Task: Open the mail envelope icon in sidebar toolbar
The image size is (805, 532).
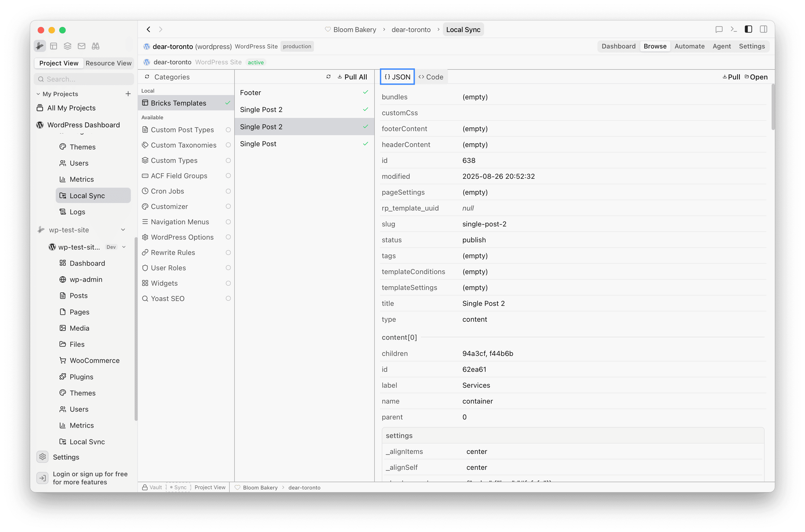Action: (x=81, y=46)
